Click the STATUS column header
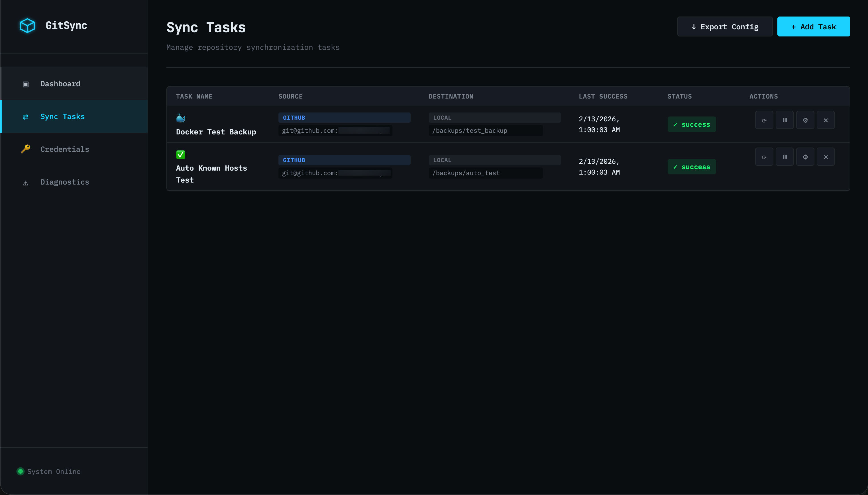Image resolution: width=868 pixels, height=495 pixels. (x=680, y=97)
